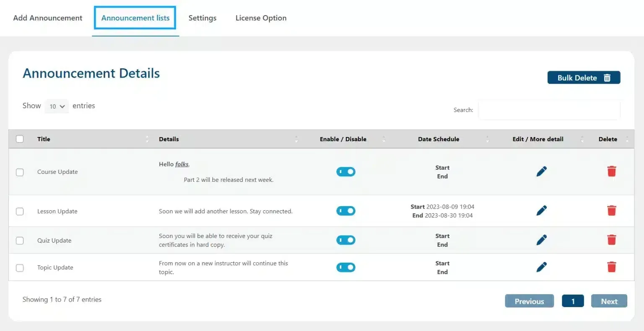Click the red trash icon for Lesson Update
The height and width of the screenshot is (331, 644).
click(x=612, y=210)
